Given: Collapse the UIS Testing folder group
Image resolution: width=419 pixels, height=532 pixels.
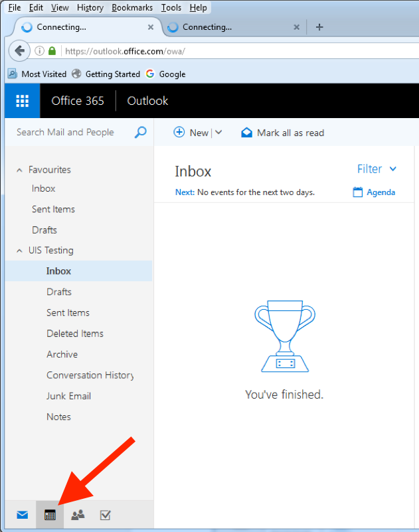Looking at the screenshot, I should (x=19, y=251).
